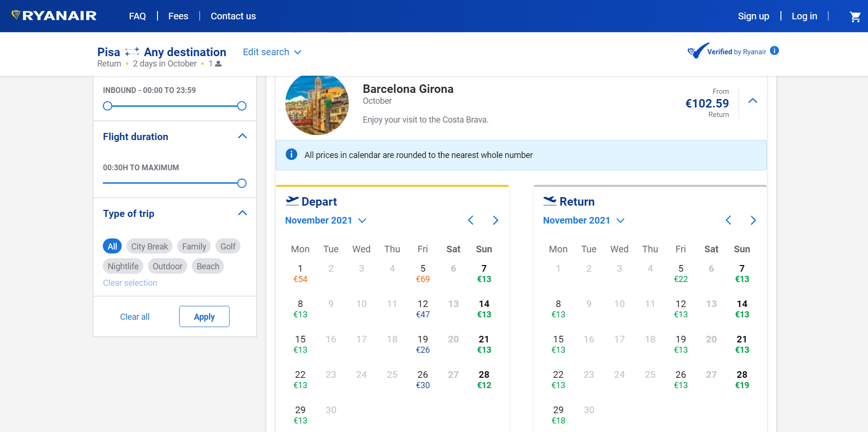This screenshot has height=432, width=868.
Task: Click the passenger count person icon
Action: tap(218, 64)
